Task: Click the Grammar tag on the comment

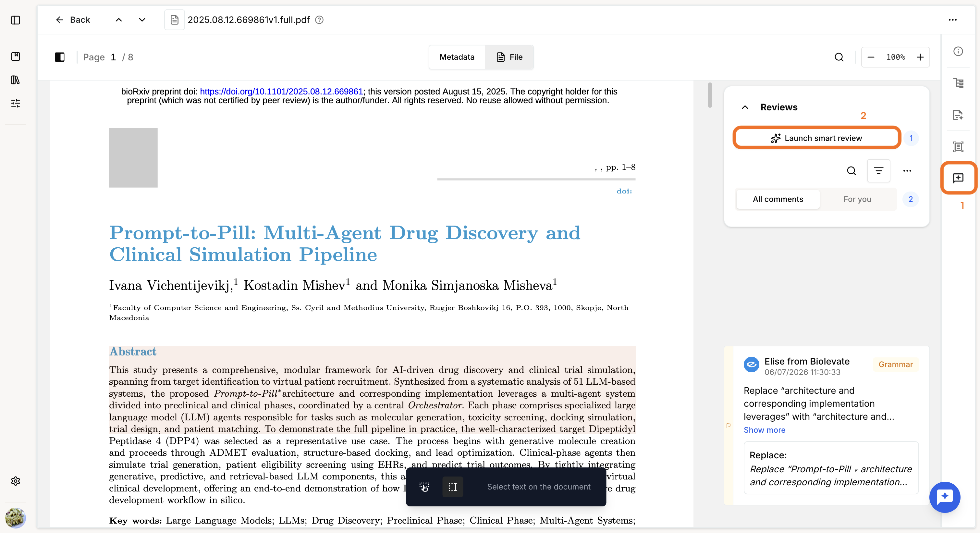Action: pos(895,364)
